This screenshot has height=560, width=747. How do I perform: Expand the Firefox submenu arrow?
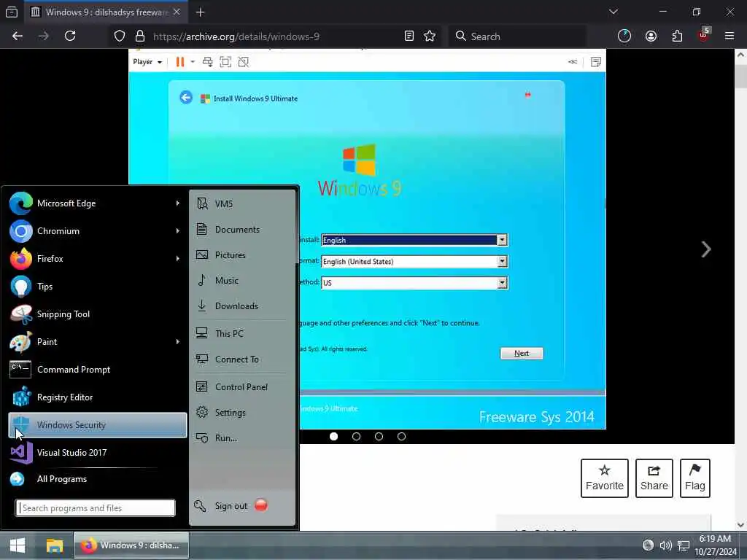coord(178,259)
